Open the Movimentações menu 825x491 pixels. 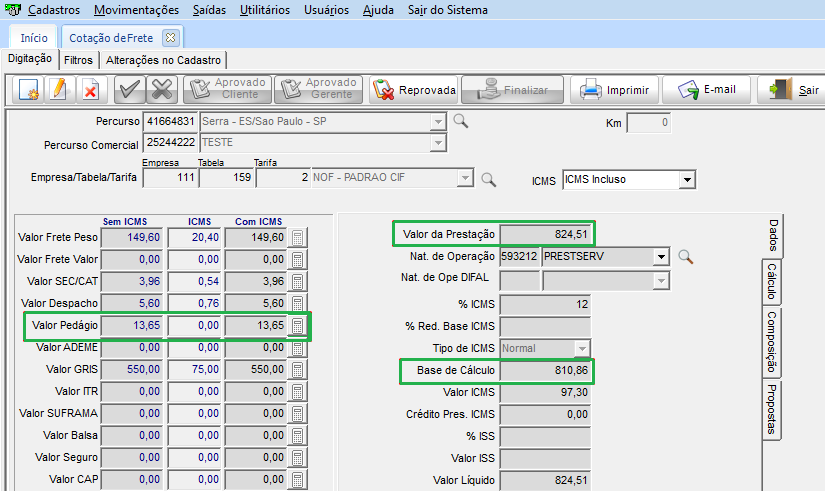136,10
